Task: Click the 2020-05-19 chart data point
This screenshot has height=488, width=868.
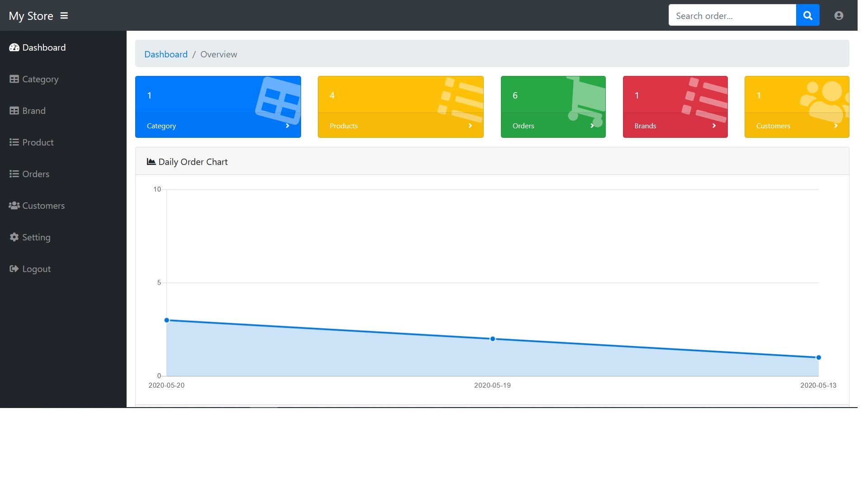Action: click(492, 339)
